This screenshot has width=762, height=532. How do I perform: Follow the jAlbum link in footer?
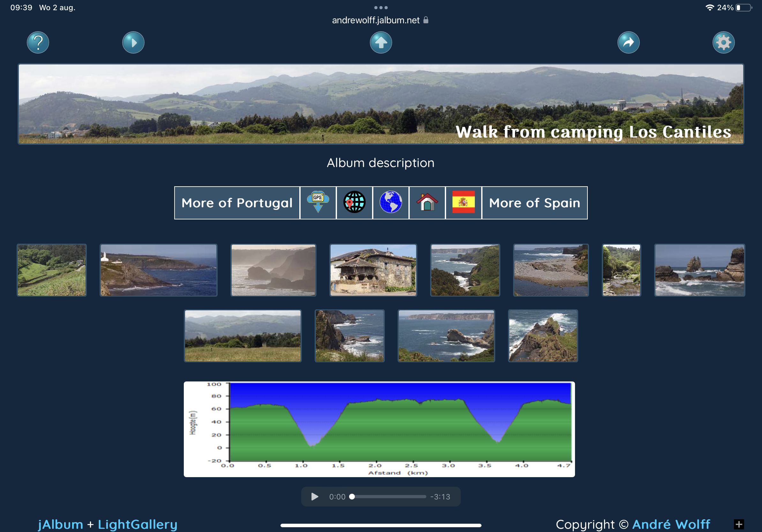60,524
